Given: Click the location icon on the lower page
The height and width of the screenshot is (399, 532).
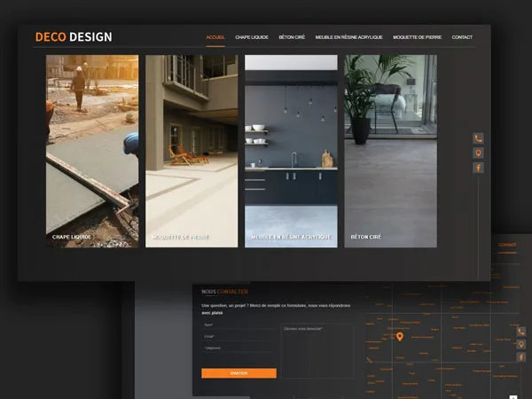Looking at the screenshot, I should (x=521, y=344).
